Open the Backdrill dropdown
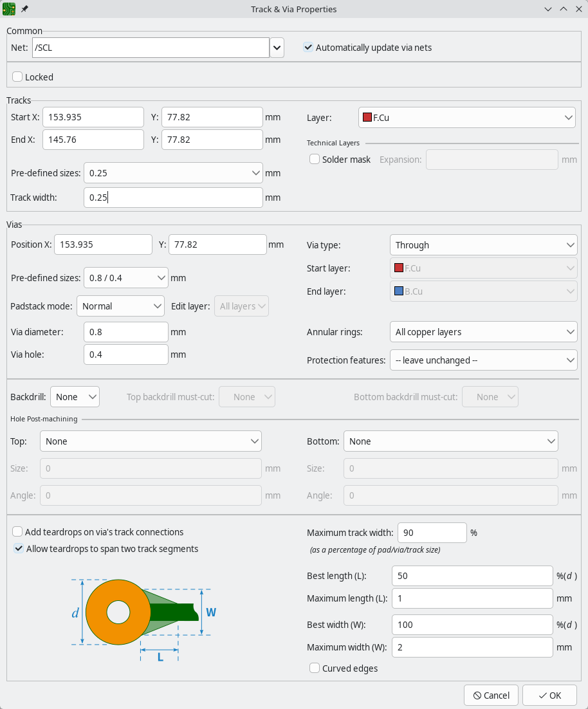The height and width of the screenshot is (709, 588). 75,397
